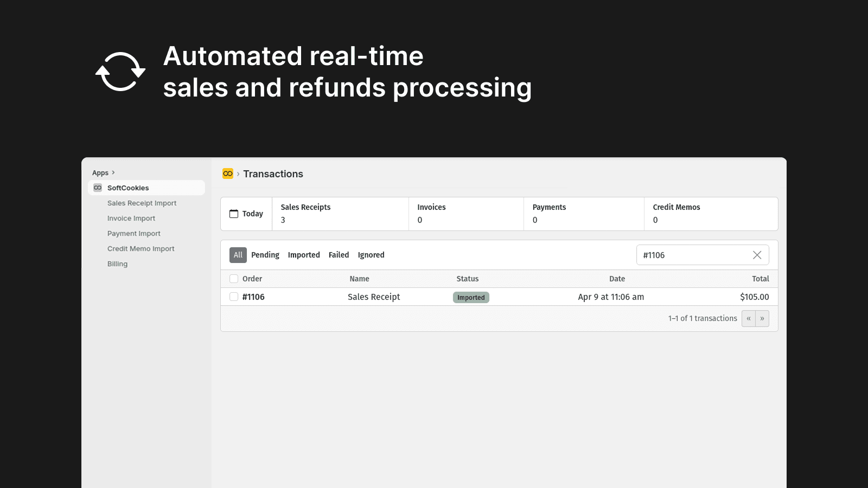Open Credit Memo Import in the sidebar
The height and width of the screenshot is (488, 868).
point(141,248)
